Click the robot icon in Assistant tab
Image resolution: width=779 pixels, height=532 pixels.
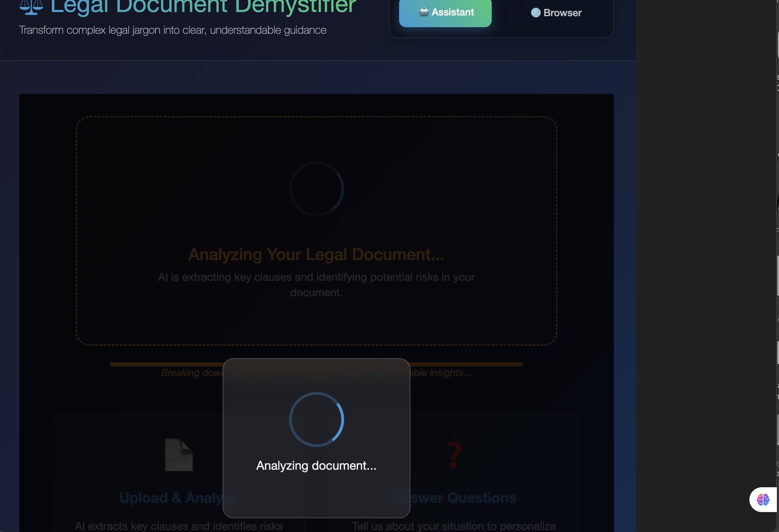coord(424,12)
